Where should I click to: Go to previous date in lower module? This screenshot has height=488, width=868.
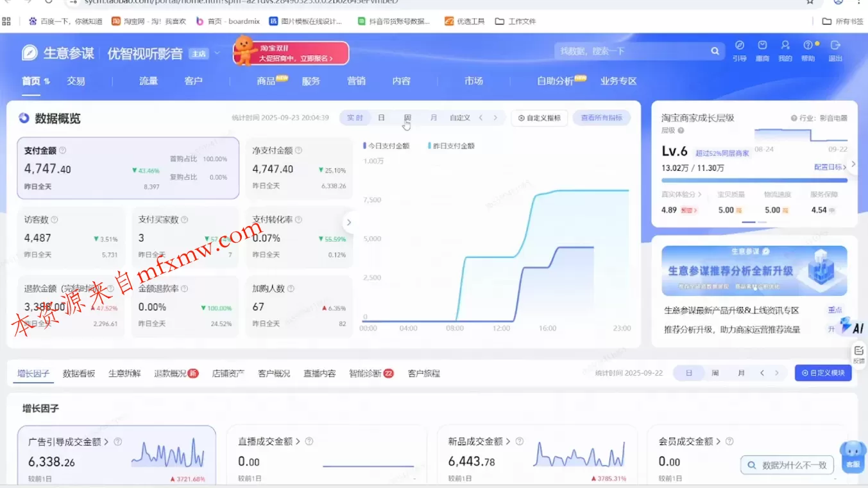762,373
